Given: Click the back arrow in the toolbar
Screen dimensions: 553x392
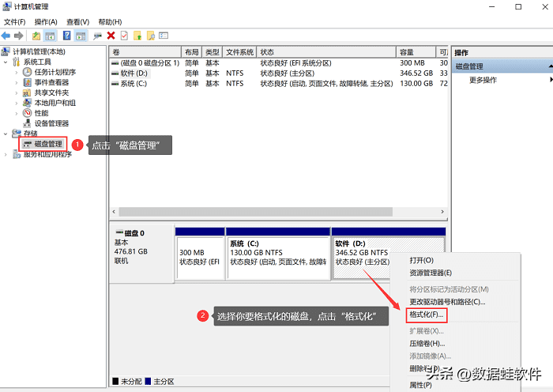Looking at the screenshot, I should coord(6,36).
